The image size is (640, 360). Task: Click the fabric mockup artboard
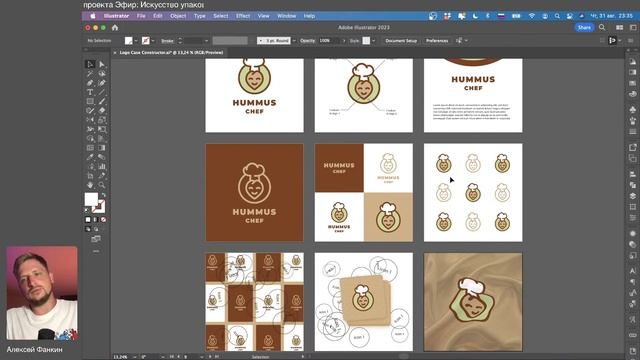coord(473,302)
